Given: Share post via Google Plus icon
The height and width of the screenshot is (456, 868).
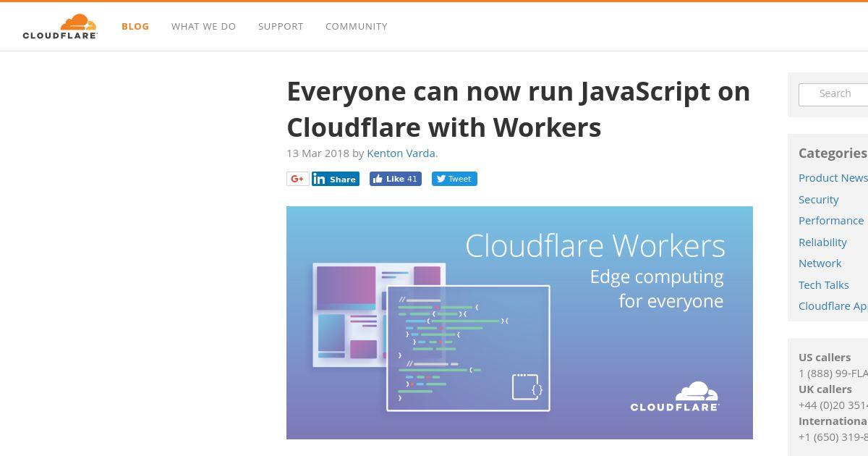Looking at the screenshot, I should tap(298, 179).
